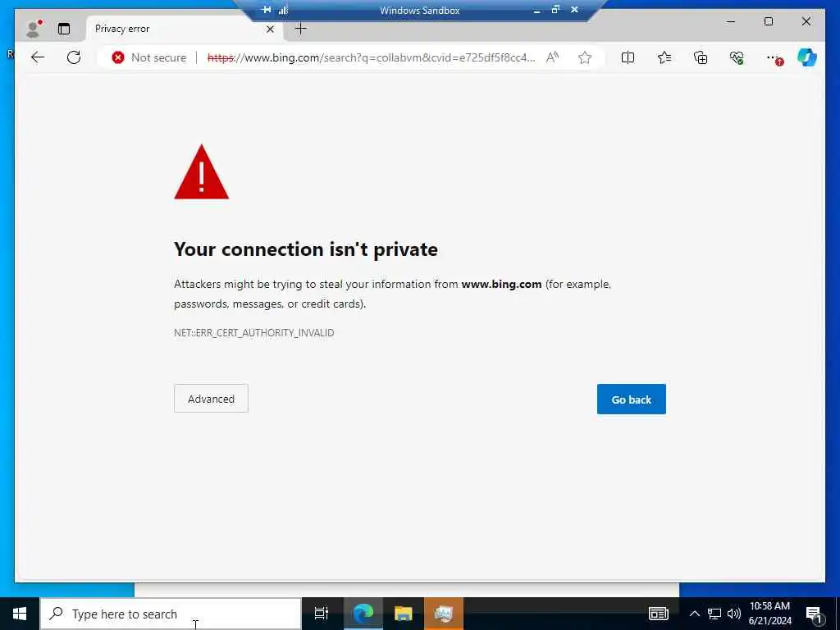
Task: Restore the Windows Sandbox window
Action: click(555, 9)
